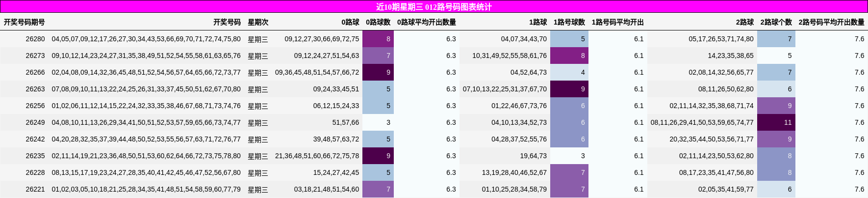Viewport: 868px width, 198px height.
Task: Click the 2路球个数 column header
Action: coord(776,22)
